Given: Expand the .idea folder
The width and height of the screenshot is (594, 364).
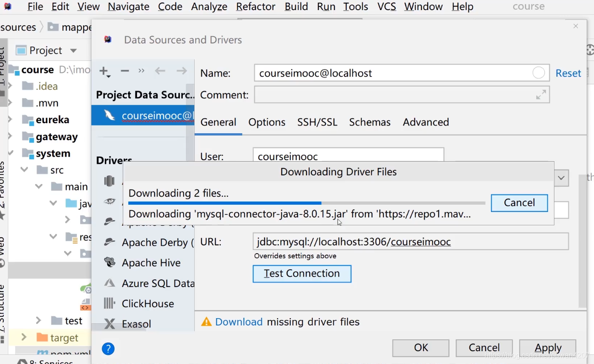Looking at the screenshot, I should tap(10, 86).
